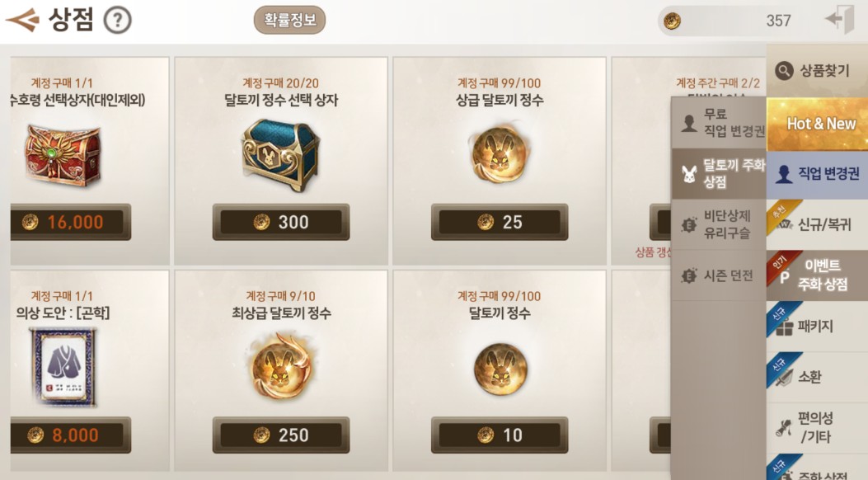868x480 pixels.
Task: Choose 비단상제 유리구슬 in submenu
Action: click(719, 225)
